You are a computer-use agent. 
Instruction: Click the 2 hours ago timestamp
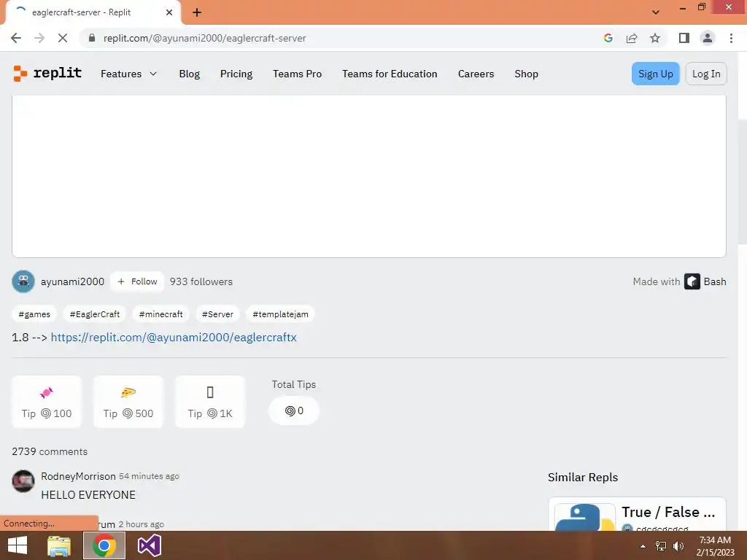(142, 524)
